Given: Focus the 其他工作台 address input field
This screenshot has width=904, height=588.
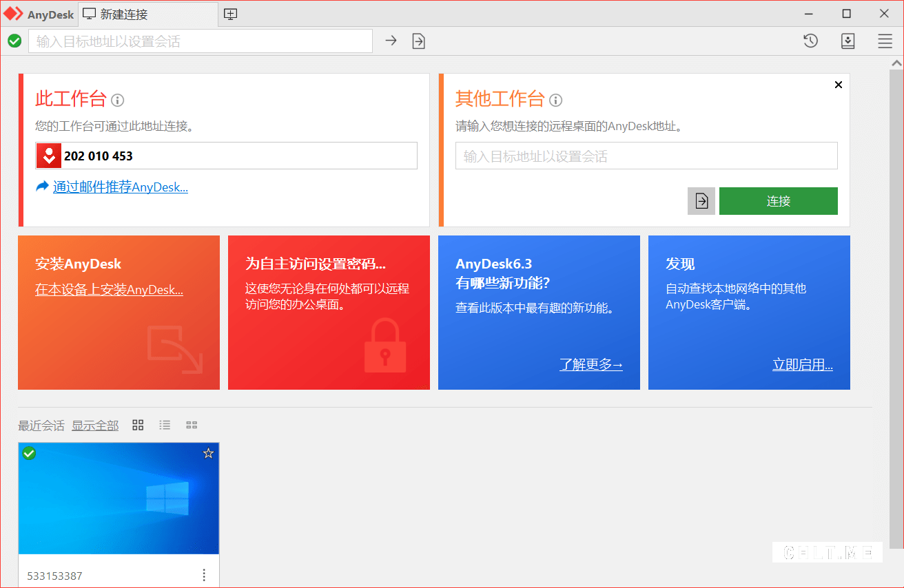Looking at the screenshot, I should click(646, 156).
